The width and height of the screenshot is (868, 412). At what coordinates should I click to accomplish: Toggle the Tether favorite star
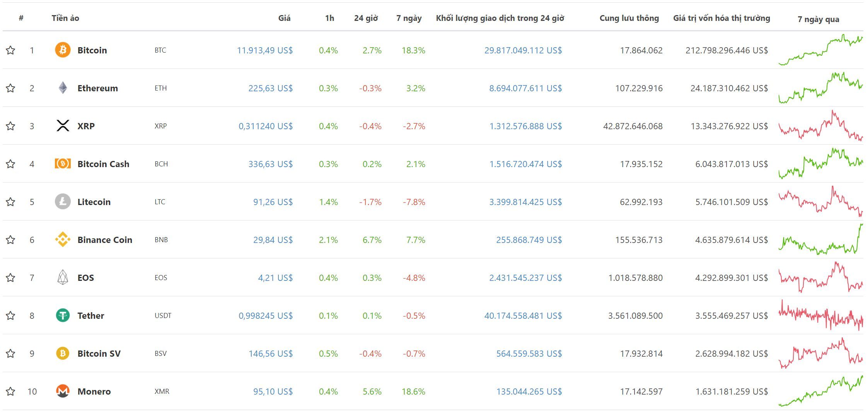[10, 315]
